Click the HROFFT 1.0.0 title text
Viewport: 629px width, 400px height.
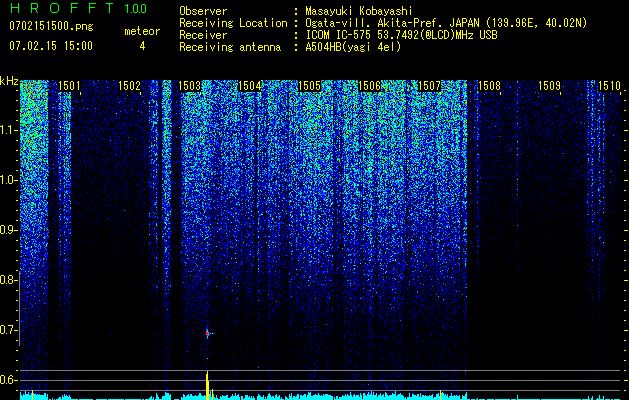[x=78, y=8]
